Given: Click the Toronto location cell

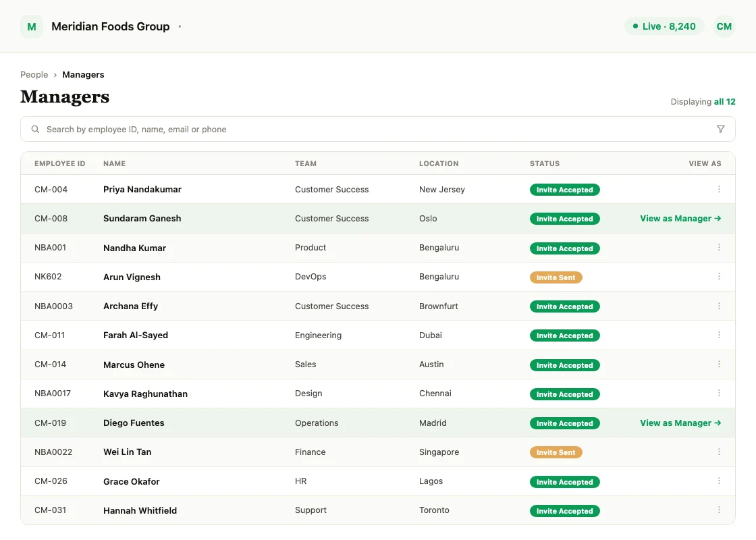Looking at the screenshot, I should coord(434,510).
